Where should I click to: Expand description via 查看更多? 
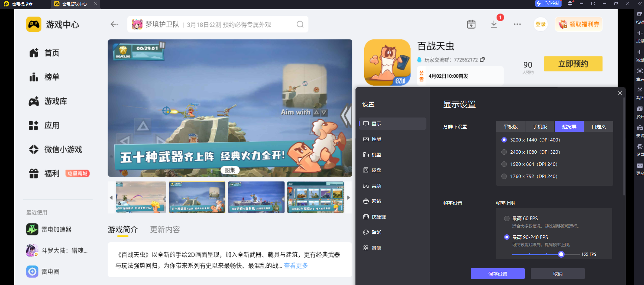296,266
